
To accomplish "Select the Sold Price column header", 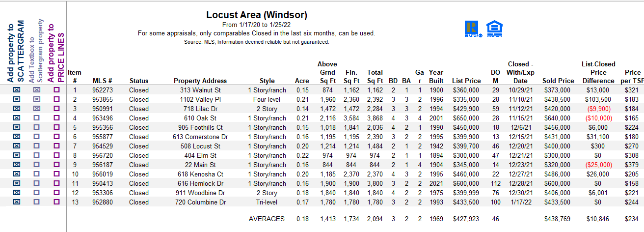I will [558, 81].
